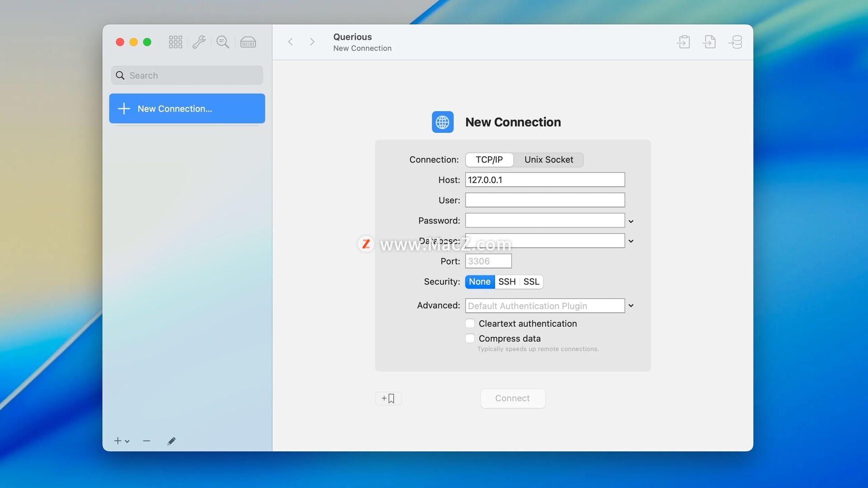
Task: Select None security option
Action: click(x=480, y=282)
